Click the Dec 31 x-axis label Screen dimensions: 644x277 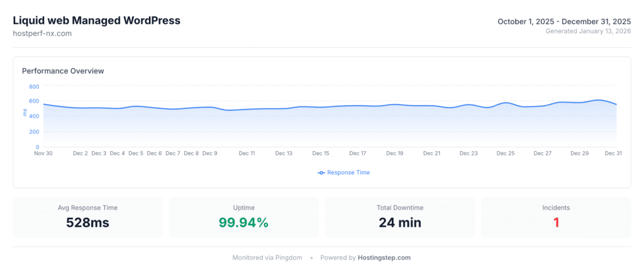613,154
